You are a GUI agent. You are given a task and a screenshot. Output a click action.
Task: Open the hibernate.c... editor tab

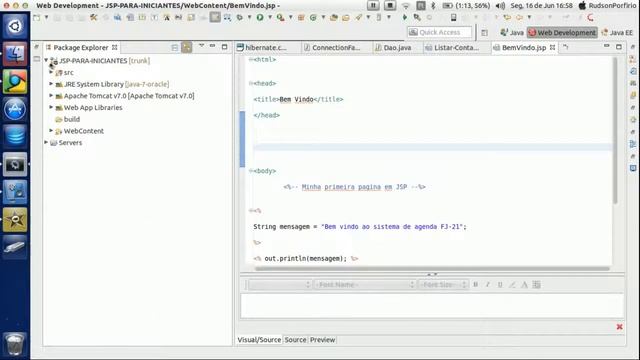(262, 48)
